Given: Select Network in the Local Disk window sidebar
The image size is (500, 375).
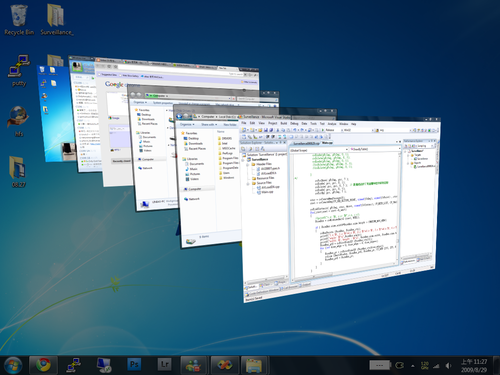Looking at the screenshot, I should [x=192, y=199].
